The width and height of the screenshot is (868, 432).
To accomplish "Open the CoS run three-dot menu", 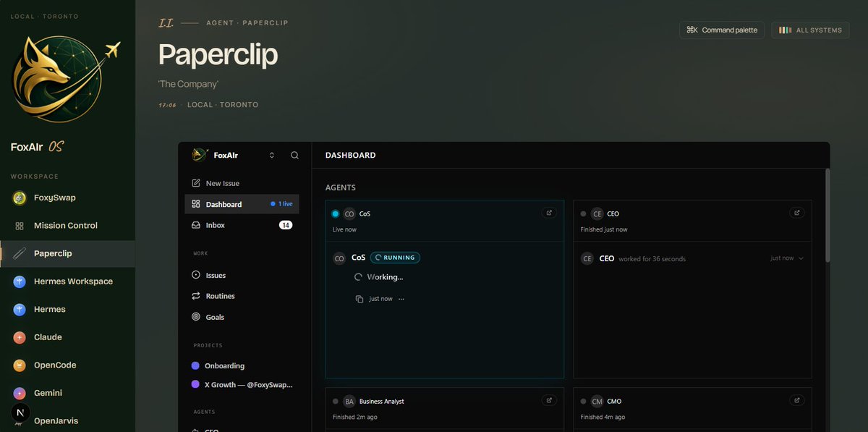I will (x=401, y=299).
